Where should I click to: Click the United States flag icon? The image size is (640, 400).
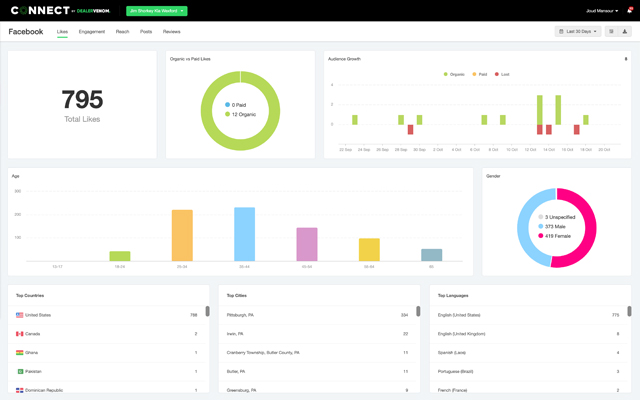20,315
